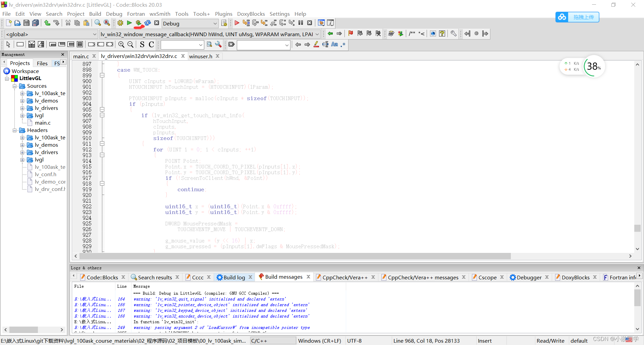The image size is (644, 345).
Task: Toggle selected text search option
Action: [x=325, y=44]
